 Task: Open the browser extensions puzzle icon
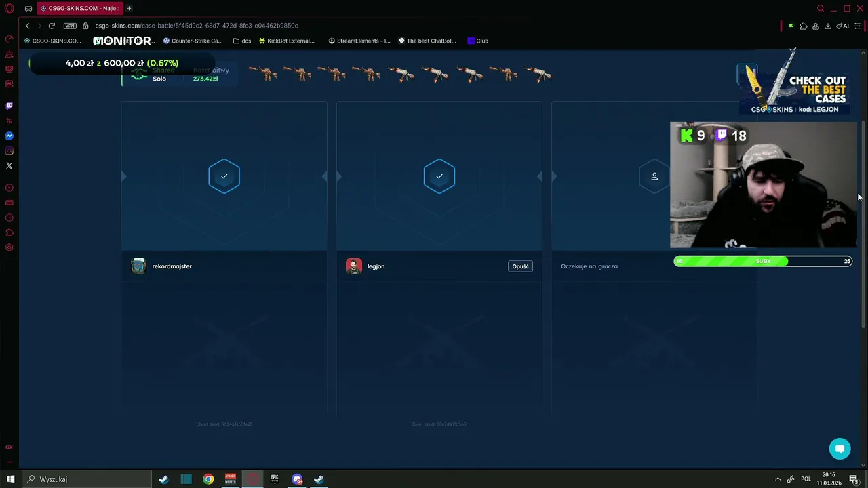coord(804,26)
